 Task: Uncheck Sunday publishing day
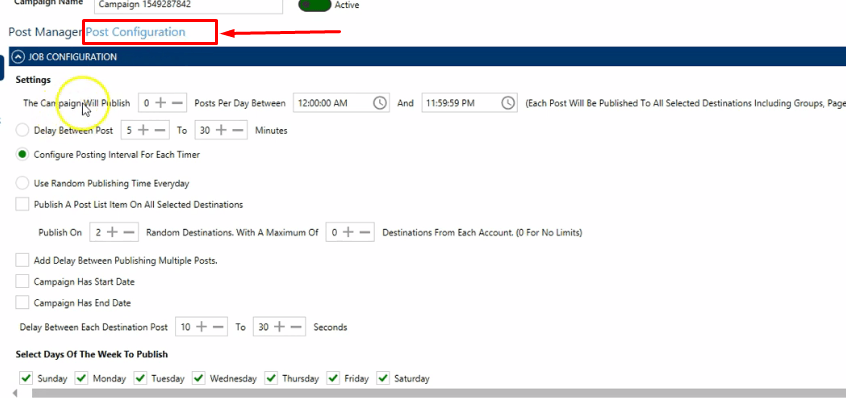(x=26, y=378)
